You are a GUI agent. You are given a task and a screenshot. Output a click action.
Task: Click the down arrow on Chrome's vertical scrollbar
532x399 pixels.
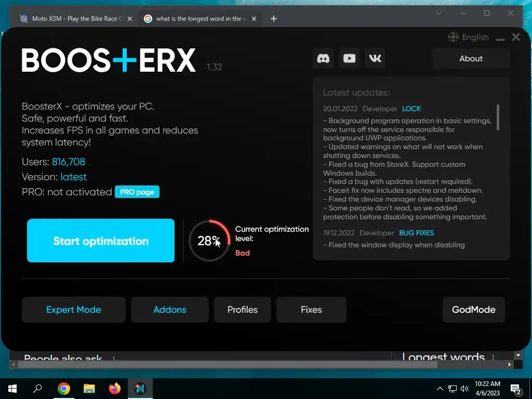[518, 355]
